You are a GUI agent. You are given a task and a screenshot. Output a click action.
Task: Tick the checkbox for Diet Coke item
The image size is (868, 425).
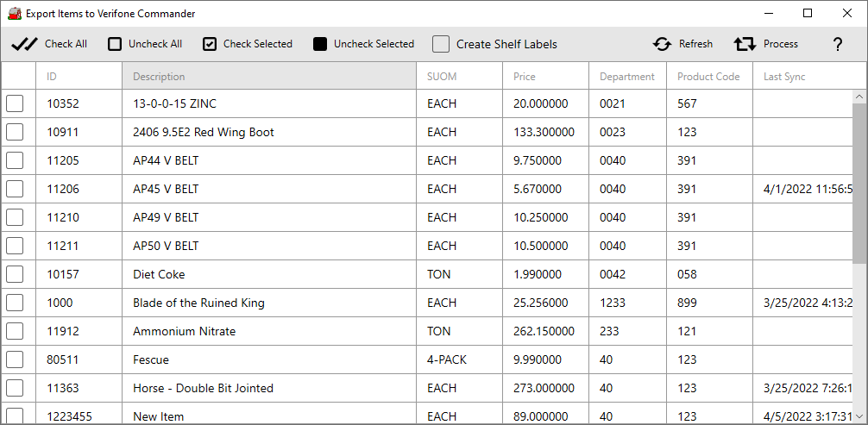pyautogui.click(x=16, y=274)
